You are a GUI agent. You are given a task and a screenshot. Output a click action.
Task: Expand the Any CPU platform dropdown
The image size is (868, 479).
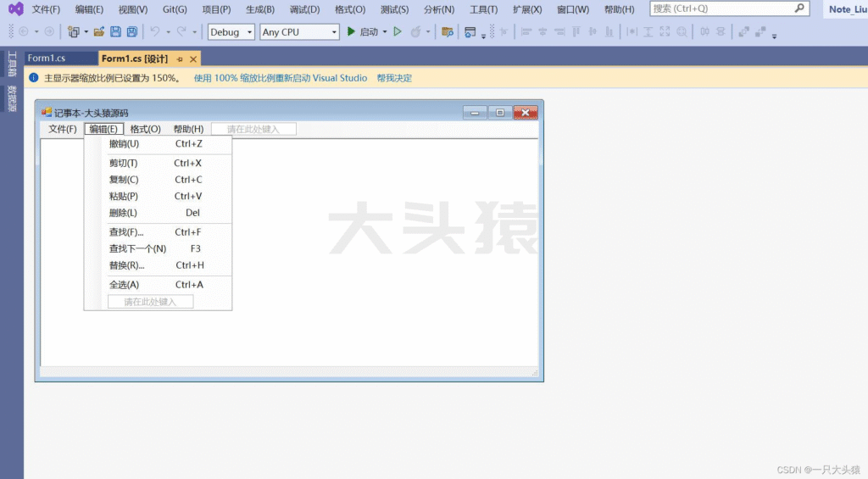pyautogui.click(x=298, y=32)
